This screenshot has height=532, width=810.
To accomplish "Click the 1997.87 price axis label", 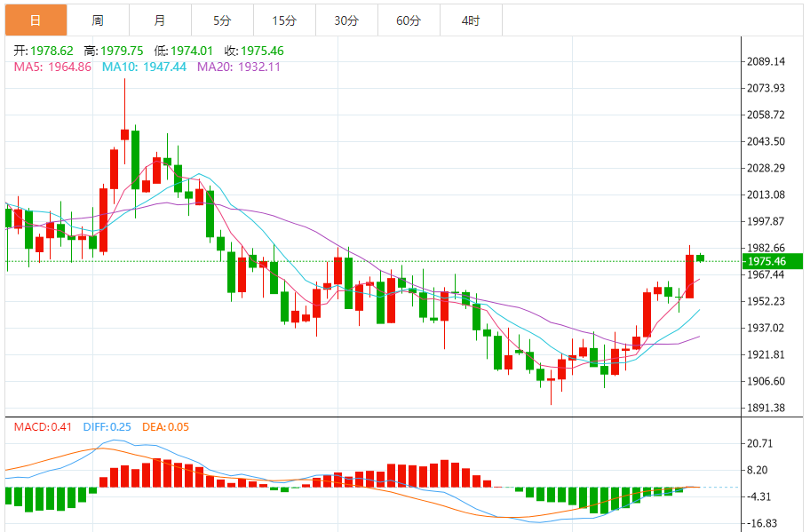I will pyautogui.click(x=766, y=221).
